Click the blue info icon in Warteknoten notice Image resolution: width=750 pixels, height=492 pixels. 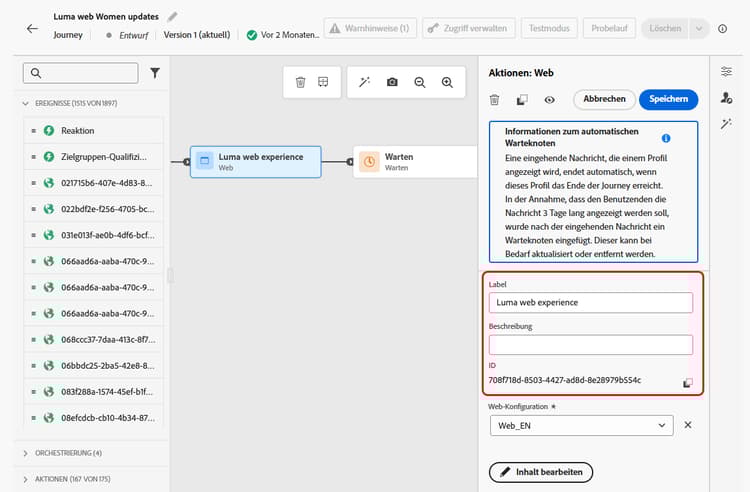(666, 138)
